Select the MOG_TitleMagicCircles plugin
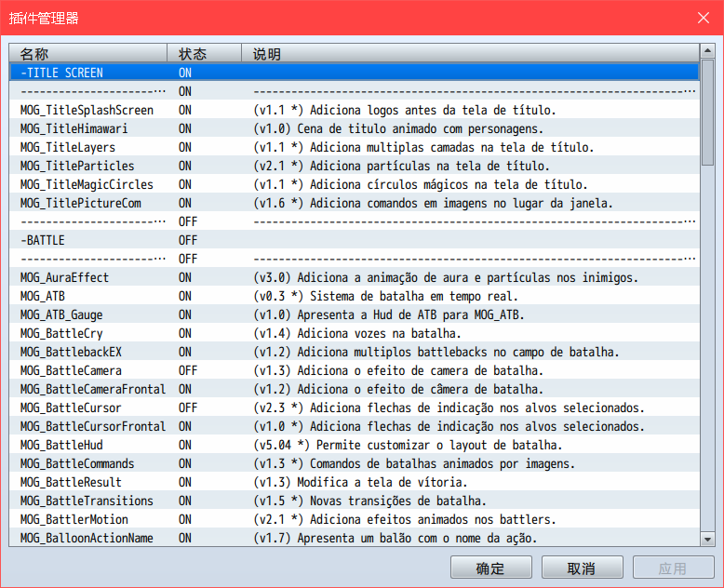Image resolution: width=724 pixels, height=588 pixels. tap(355, 184)
